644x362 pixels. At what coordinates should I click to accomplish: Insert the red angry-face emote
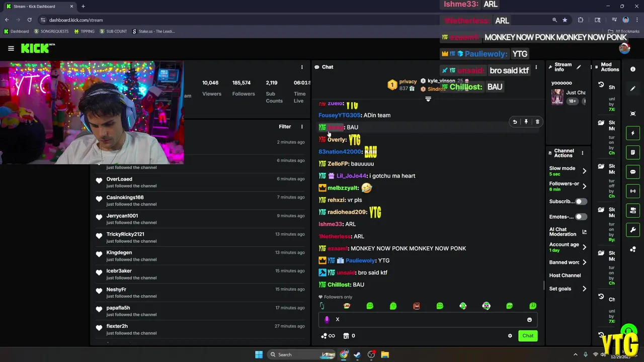(x=417, y=306)
